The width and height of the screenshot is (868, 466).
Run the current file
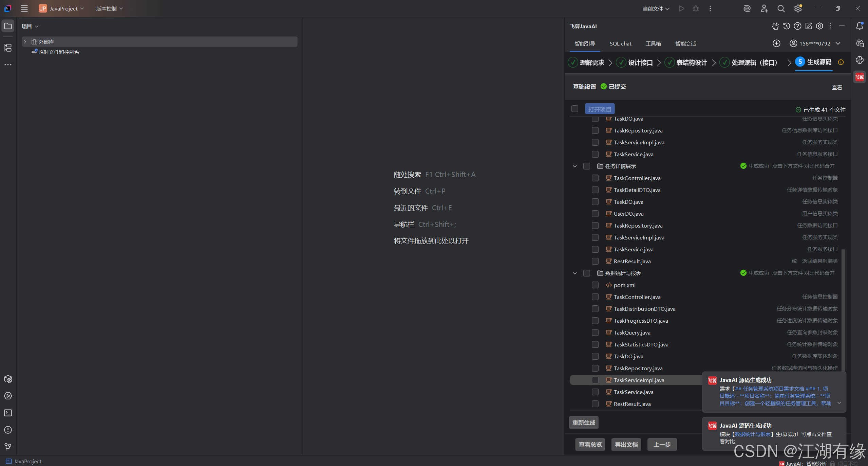tap(681, 8)
